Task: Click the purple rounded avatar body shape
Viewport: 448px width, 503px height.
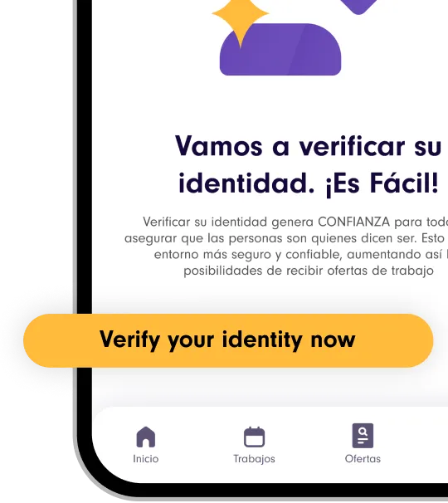Action: coord(280,50)
